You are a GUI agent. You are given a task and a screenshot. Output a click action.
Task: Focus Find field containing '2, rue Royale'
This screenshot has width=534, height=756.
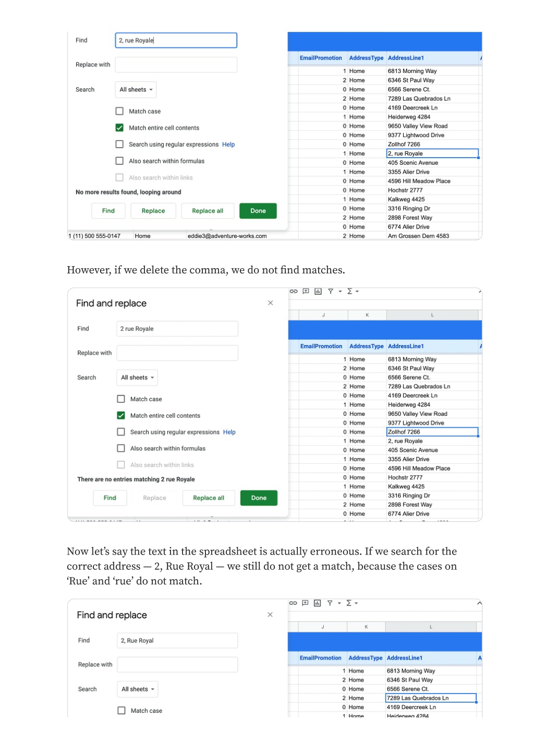(x=176, y=40)
